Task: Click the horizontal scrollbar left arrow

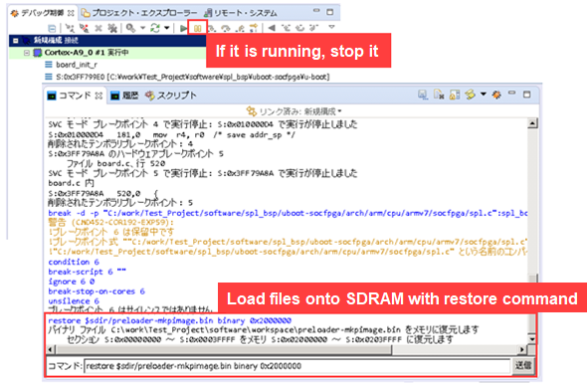Action: [51, 349]
